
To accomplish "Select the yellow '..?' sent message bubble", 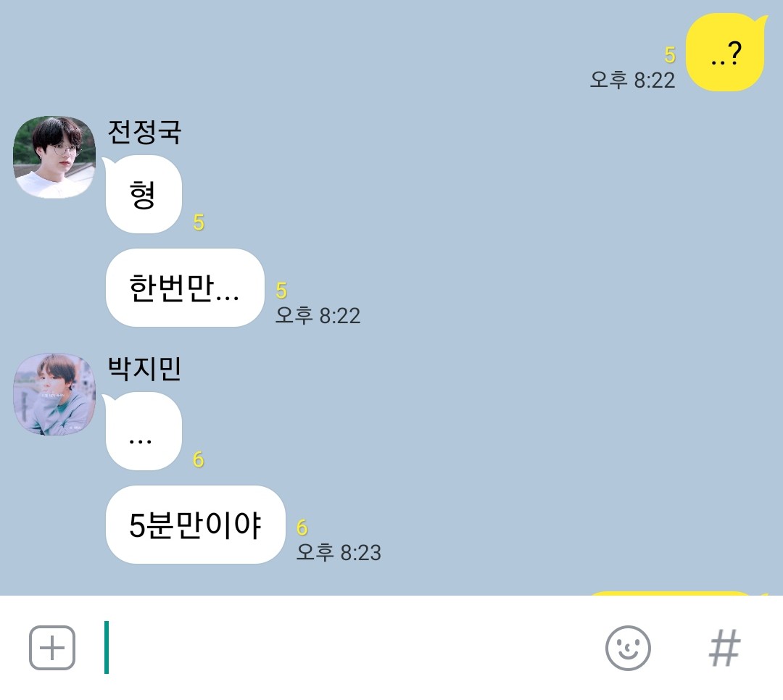I will (x=726, y=52).
